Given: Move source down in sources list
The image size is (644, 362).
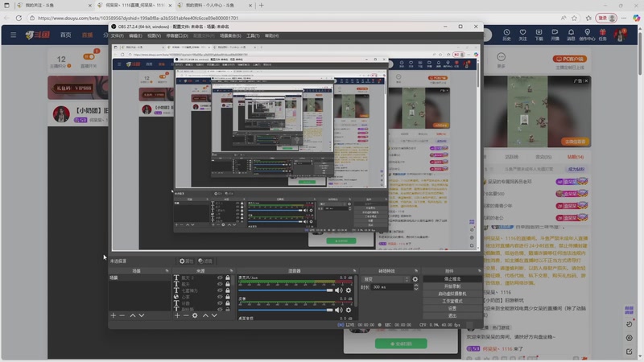Looking at the screenshot, I should click(x=214, y=315).
